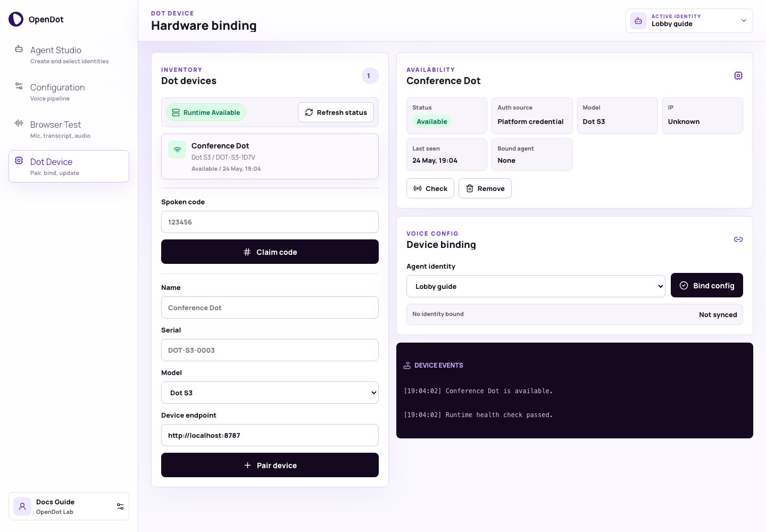Click the Bind config button
This screenshot has width=766, height=532.
(707, 285)
